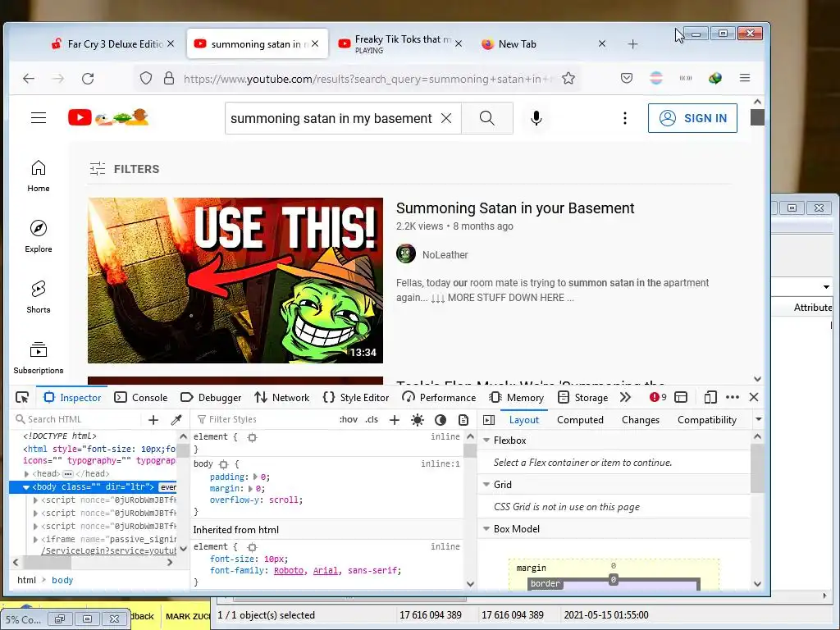The height and width of the screenshot is (630, 840).
Task: Collapse the body element node
Action: (x=25, y=487)
